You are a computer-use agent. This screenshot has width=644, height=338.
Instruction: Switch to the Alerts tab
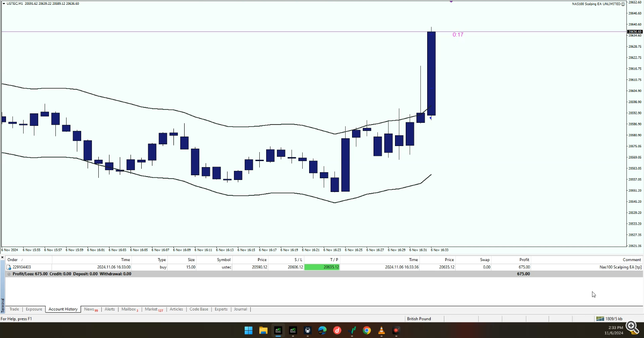click(110, 309)
